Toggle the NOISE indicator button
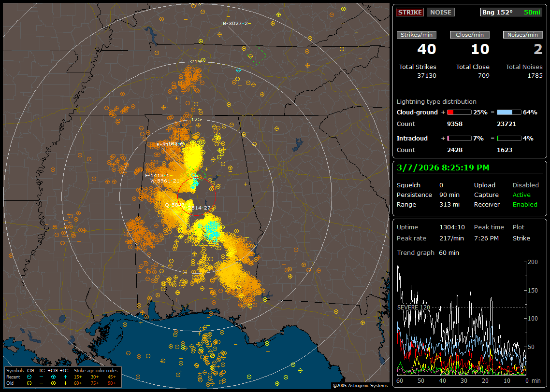 pos(440,12)
